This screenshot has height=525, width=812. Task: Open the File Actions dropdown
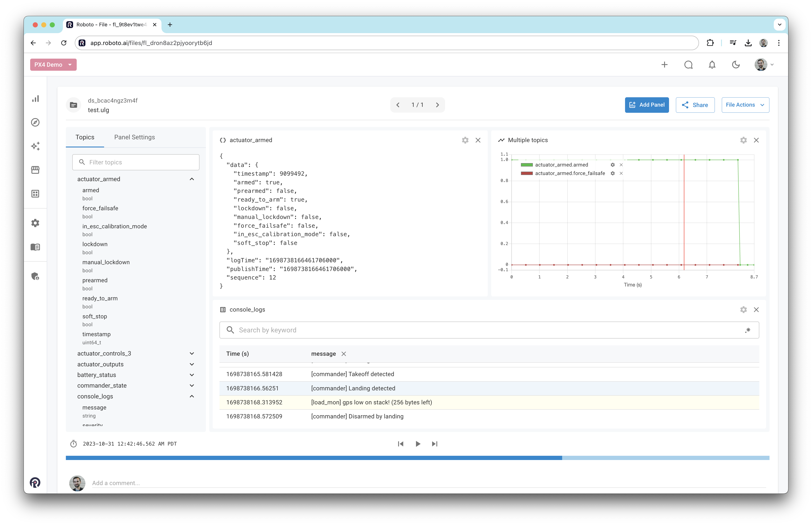pos(745,105)
